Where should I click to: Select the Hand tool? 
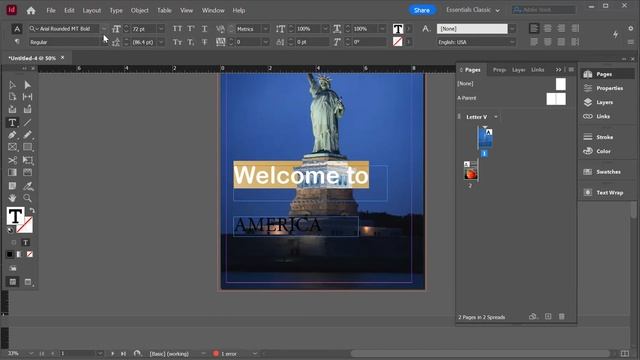point(12,198)
